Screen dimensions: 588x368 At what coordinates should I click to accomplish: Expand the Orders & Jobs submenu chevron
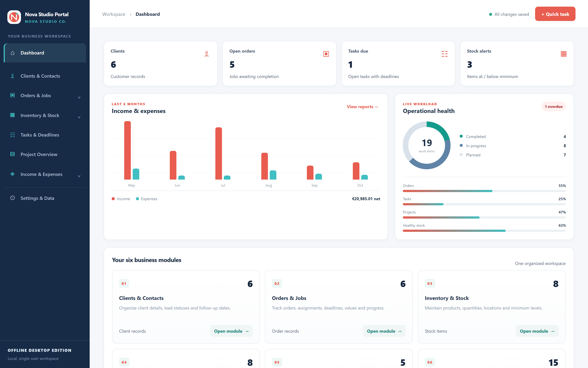tap(79, 97)
